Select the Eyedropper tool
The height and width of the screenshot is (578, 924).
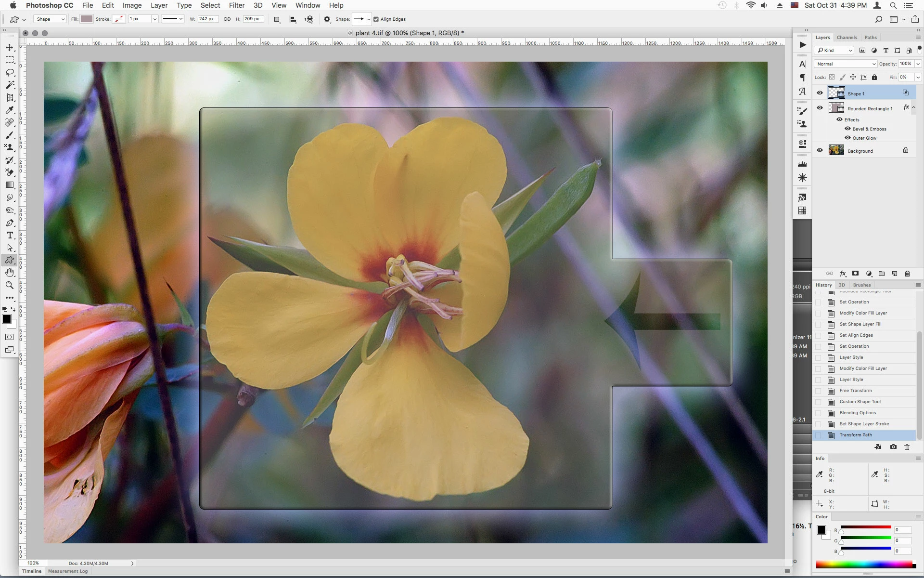[x=10, y=110]
